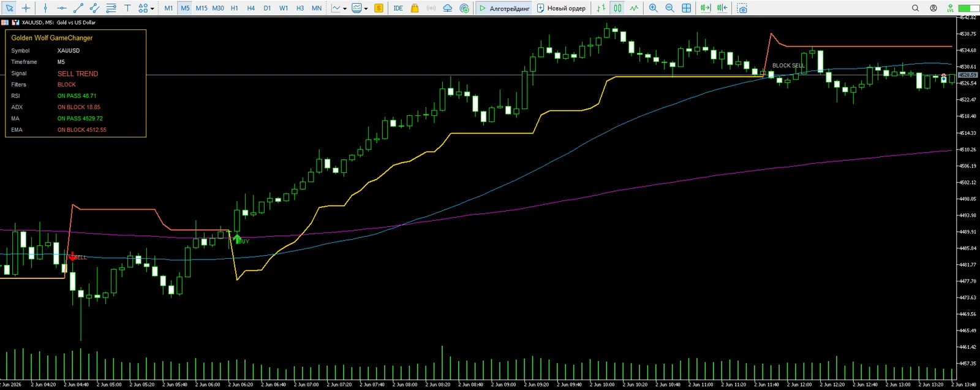This screenshot has height=390, width=980.
Task: Toggle chart shift from right edge
Action: point(722,8)
